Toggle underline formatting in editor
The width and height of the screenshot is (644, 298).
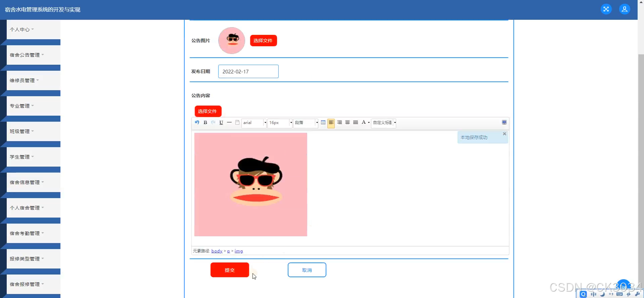221,123
